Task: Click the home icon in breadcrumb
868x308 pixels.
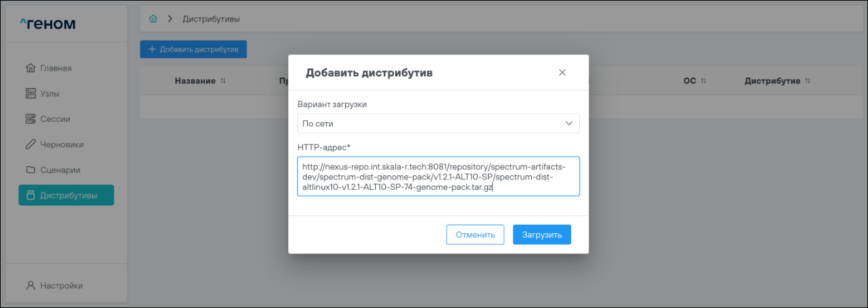Action: (x=153, y=19)
